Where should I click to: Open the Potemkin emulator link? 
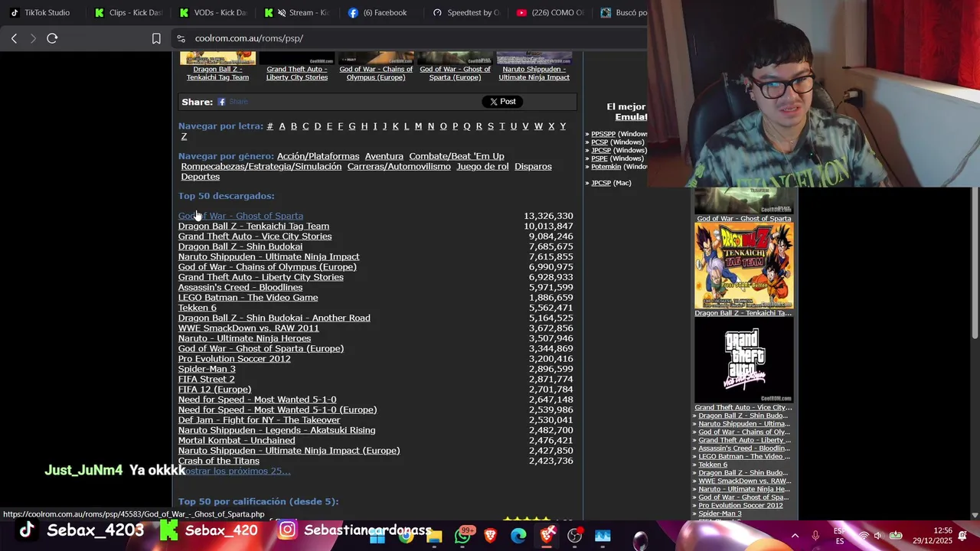coord(606,167)
